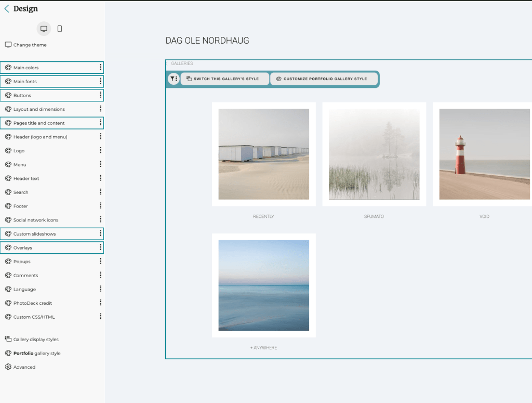Open the Overlays options dots menu
532x403 pixels.
tap(100, 248)
